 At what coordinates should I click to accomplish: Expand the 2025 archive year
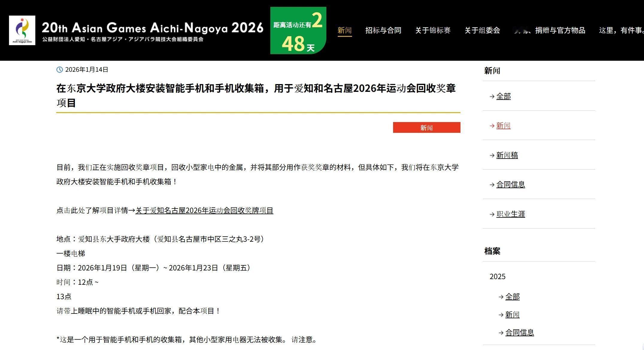[x=497, y=276]
